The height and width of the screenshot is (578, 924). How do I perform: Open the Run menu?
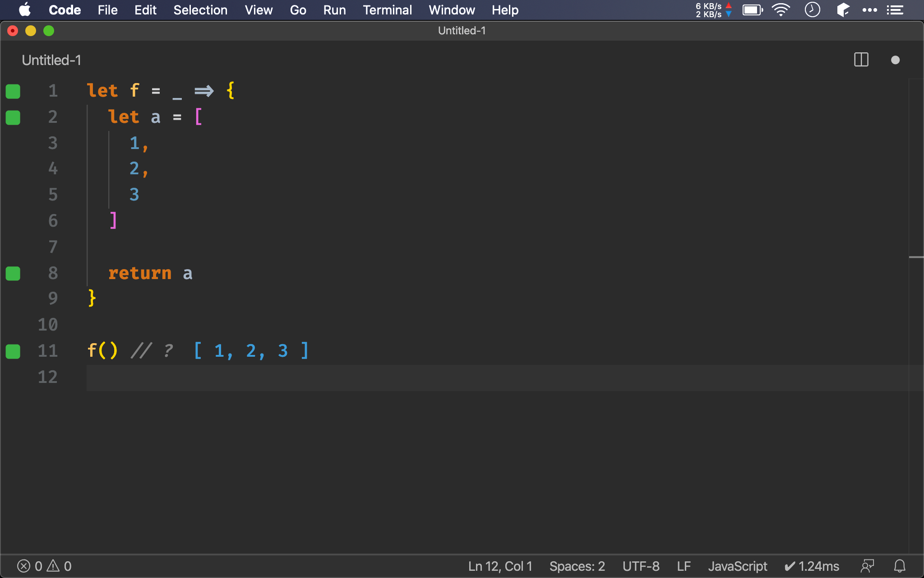click(334, 10)
